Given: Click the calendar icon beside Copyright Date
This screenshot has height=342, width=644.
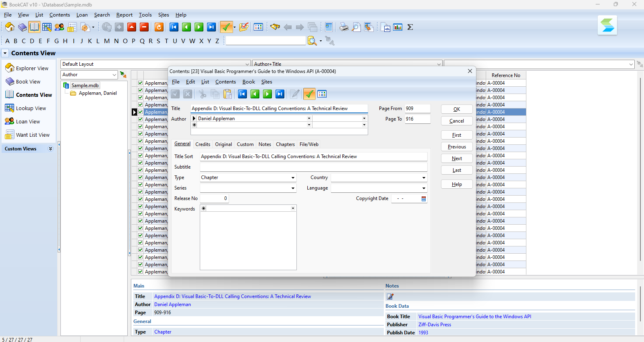Looking at the screenshot, I should point(424,198).
